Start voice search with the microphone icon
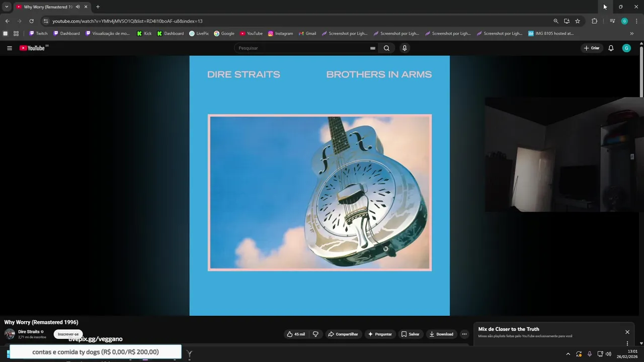Image resolution: width=644 pixels, height=362 pixels. coord(405,48)
